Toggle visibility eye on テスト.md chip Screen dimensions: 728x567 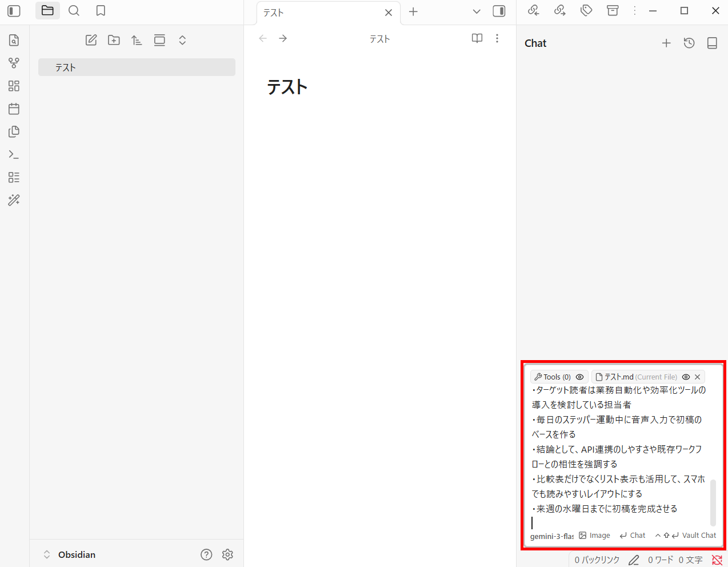pos(686,377)
